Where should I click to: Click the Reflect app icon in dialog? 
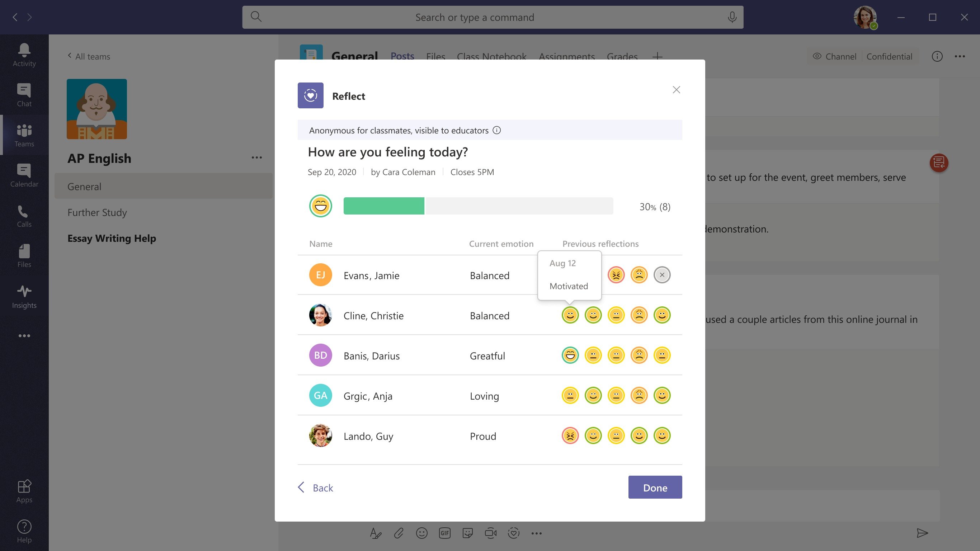tap(310, 95)
